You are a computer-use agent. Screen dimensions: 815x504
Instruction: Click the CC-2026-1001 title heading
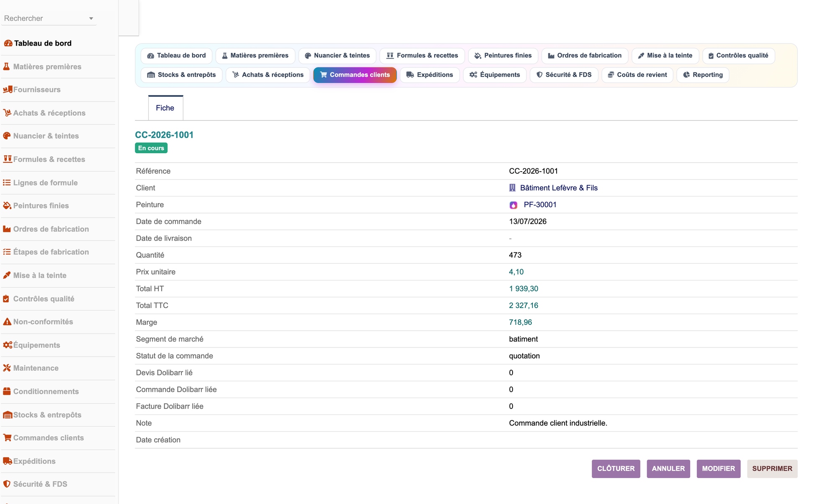164,135
